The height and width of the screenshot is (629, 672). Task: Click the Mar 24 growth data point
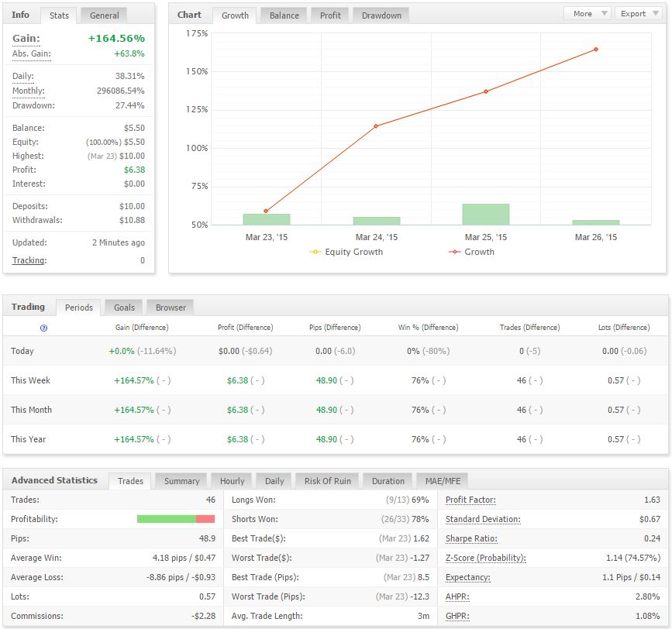[376, 126]
